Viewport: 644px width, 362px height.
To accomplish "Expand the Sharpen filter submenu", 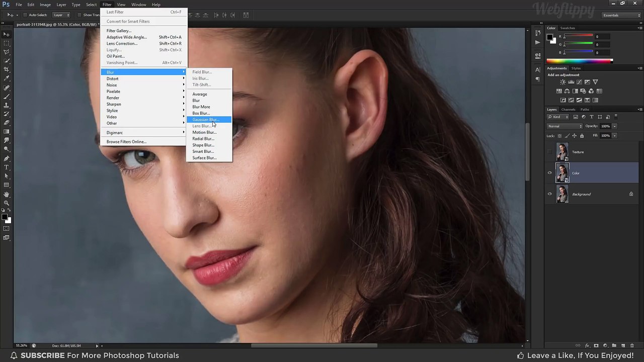I will point(143,104).
